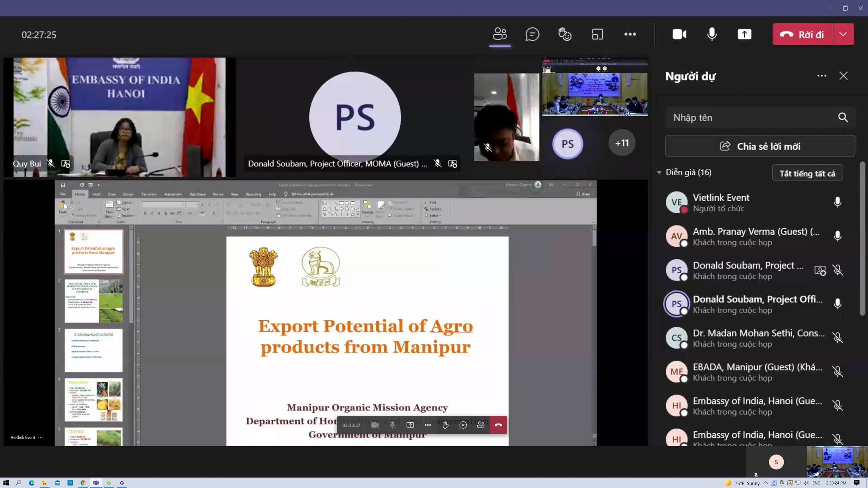Click search icon in Nhập tên box
868x488 pixels.
[x=843, y=117]
